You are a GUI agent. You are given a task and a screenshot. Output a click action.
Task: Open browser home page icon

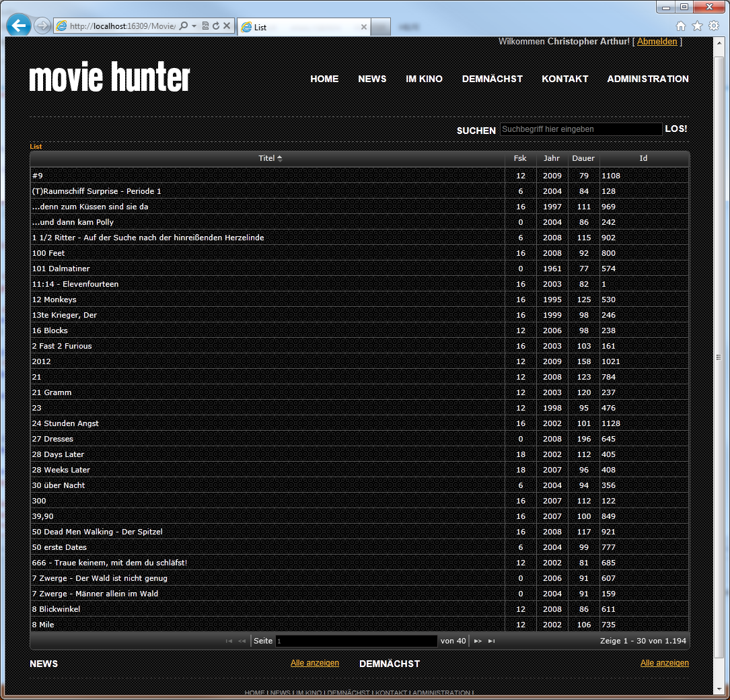681,26
